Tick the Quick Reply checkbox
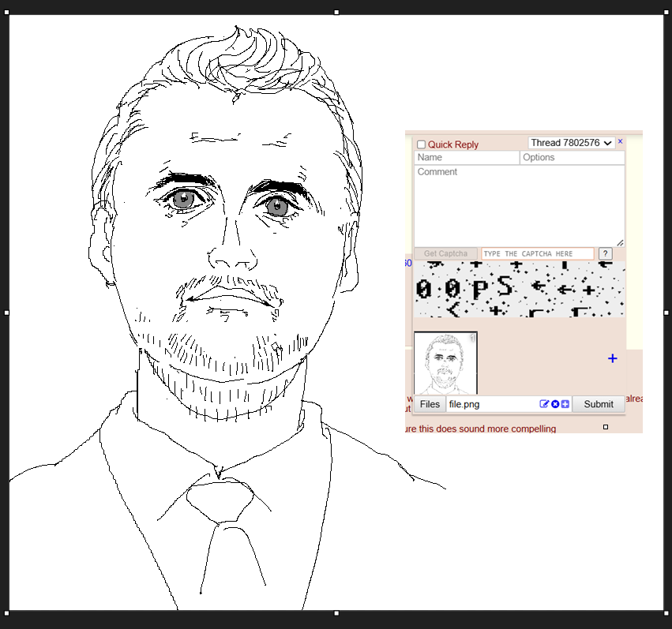Screen dimensions: 672x629 click(x=421, y=144)
